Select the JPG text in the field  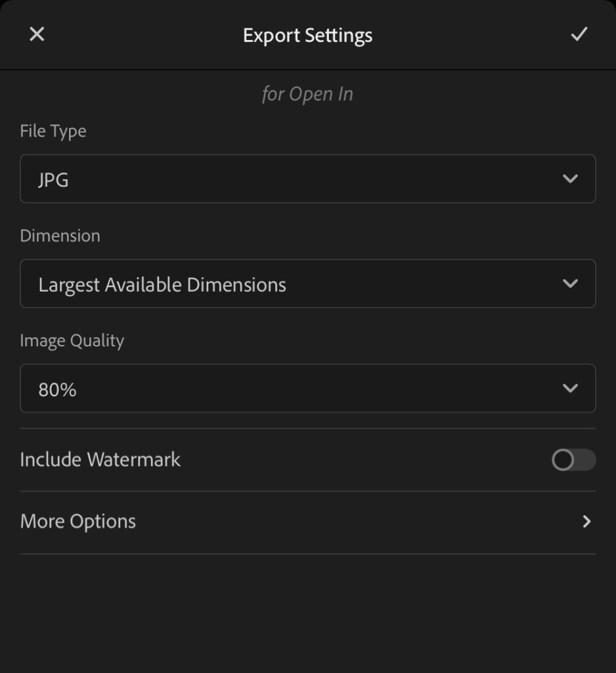[53, 179]
